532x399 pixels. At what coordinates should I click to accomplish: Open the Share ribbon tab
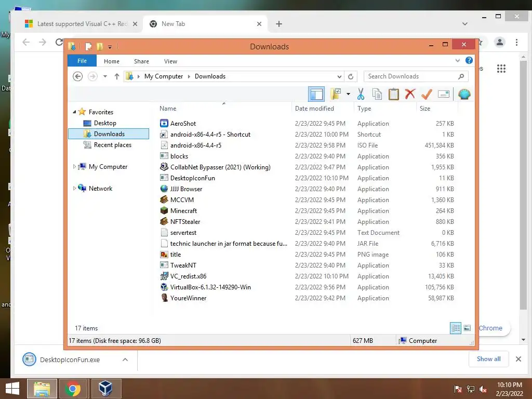click(x=141, y=61)
